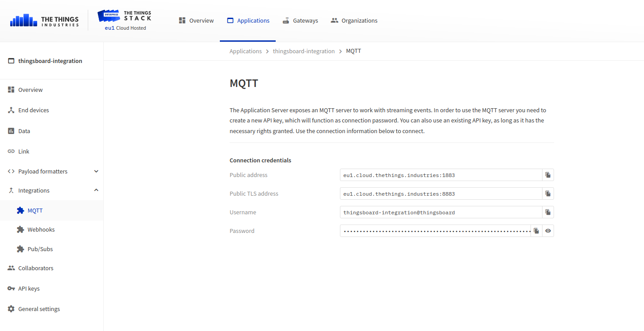Copy the Public address value
The width and height of the screenshot is (644, 331).
coord(548,175)
